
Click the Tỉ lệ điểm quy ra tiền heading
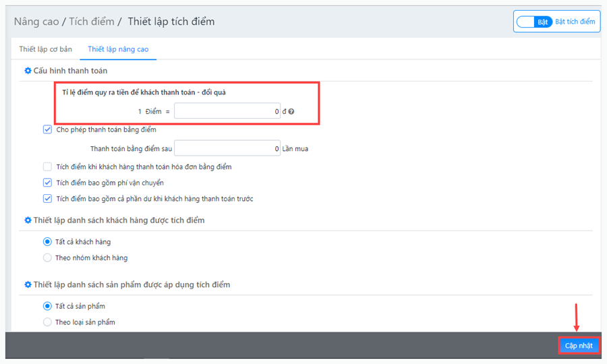click(x=144, y=92)
